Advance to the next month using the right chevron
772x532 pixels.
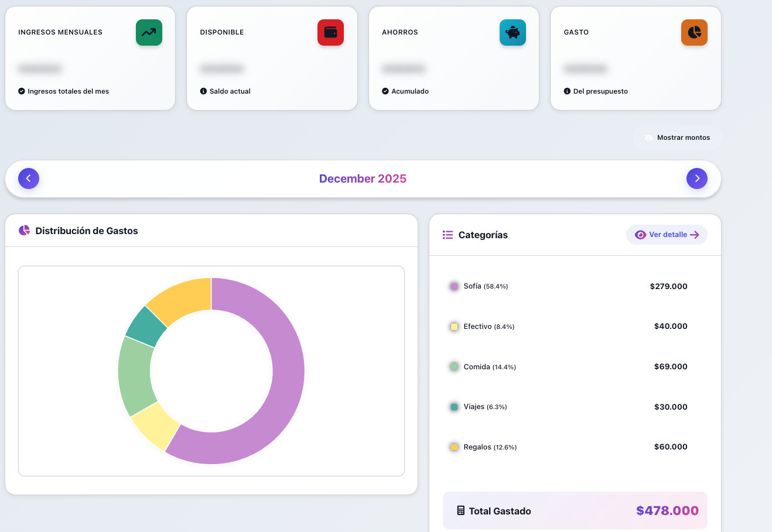[697, 178]
